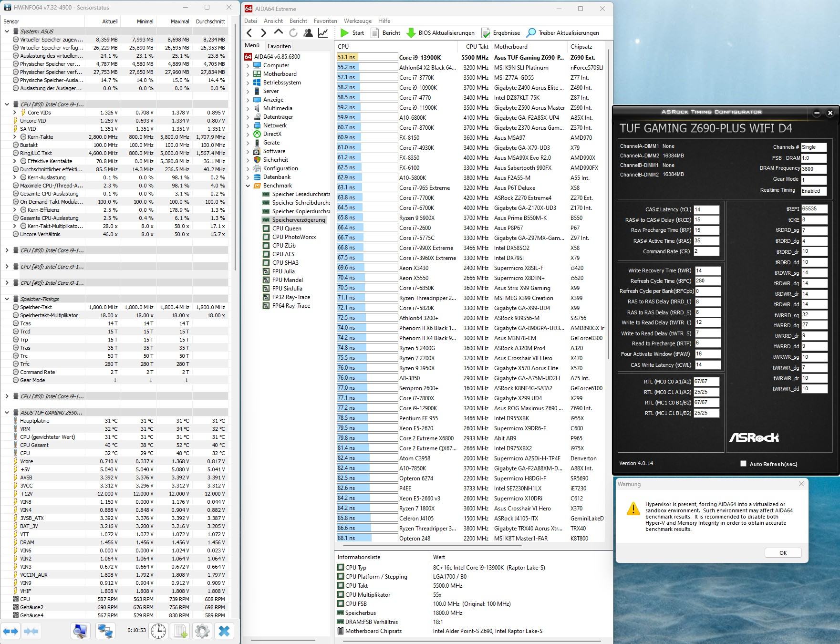This screenshot has width=840, height=644.
Task: Click the AIDA64 refresh icon
Action: [293, 33]
